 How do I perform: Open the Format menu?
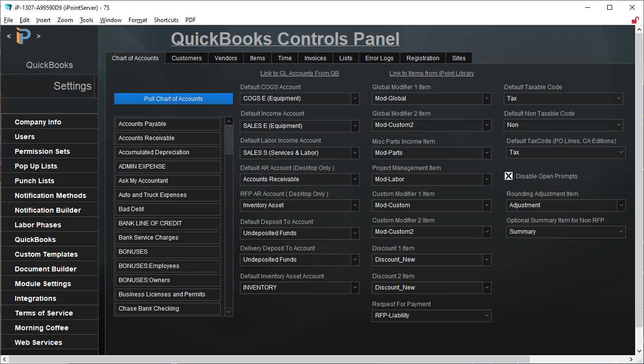point(138,20)
